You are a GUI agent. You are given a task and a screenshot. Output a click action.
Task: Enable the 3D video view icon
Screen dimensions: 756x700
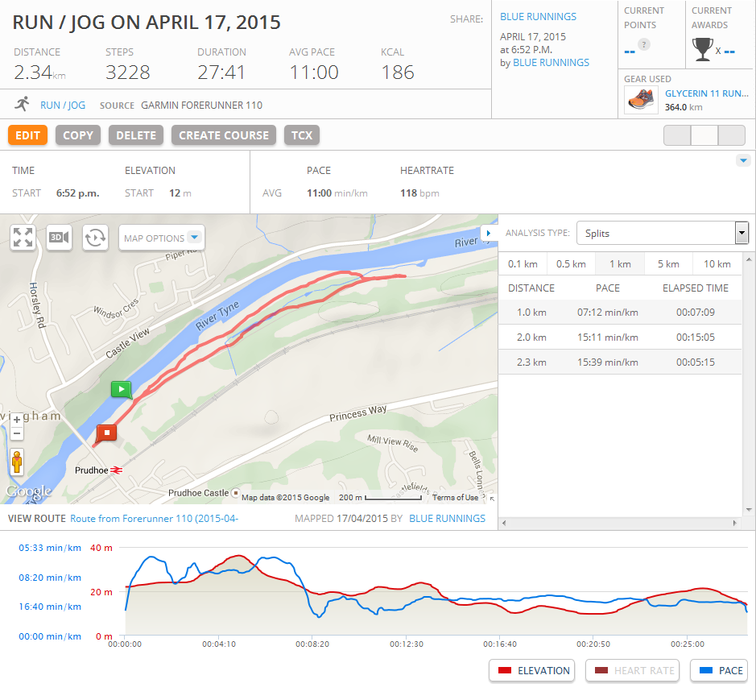(59, 238)
